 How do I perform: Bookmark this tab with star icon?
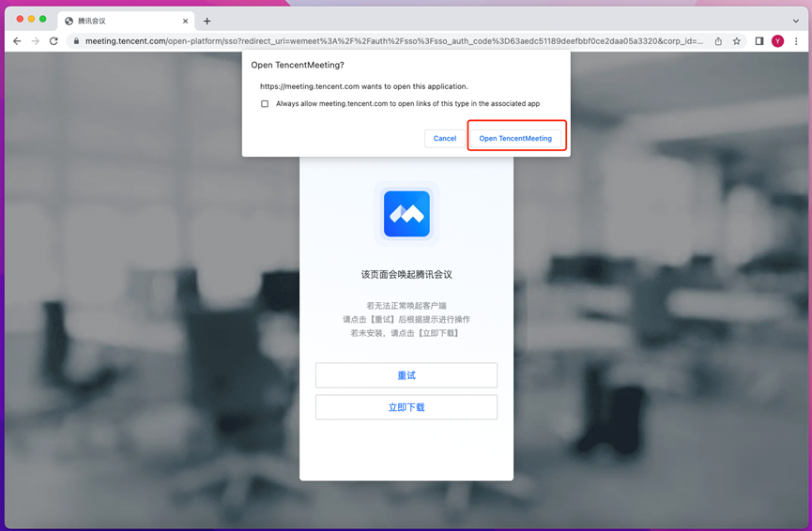pos(736,41)
